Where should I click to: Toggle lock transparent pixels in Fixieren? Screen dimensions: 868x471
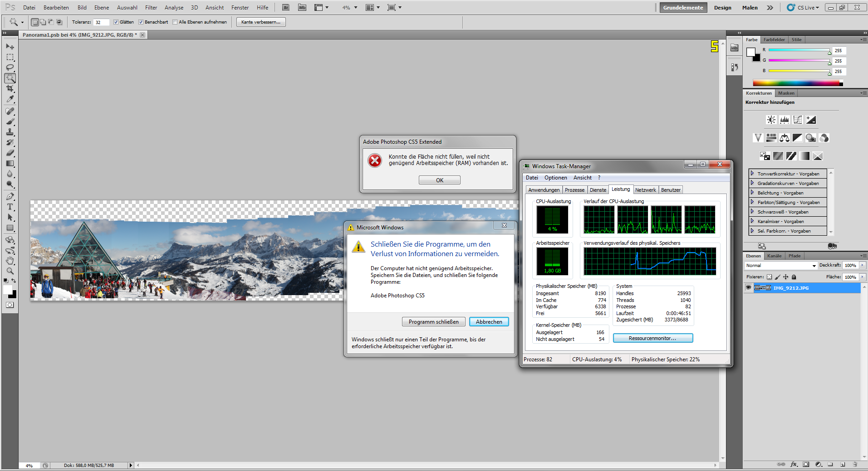(769, 277)
